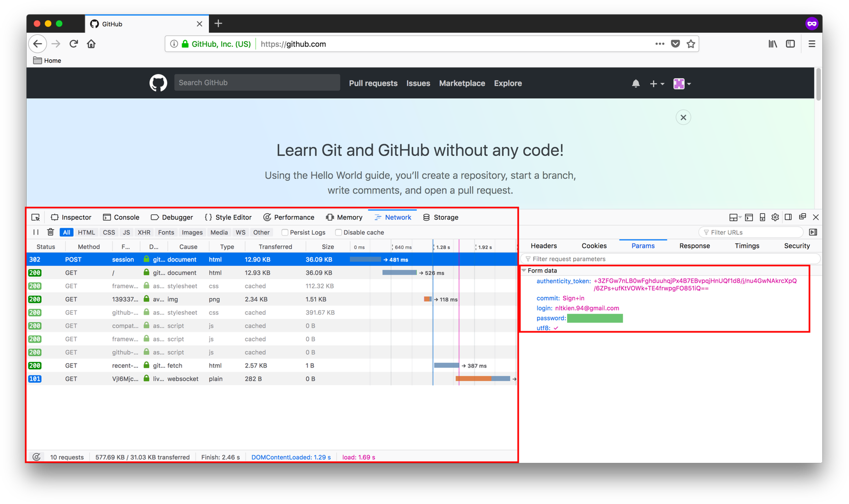This screenshot has height=504, width=849.
Task: Select the websocket 101 request row
Action: pyautogui.click(x=272, y=379)
